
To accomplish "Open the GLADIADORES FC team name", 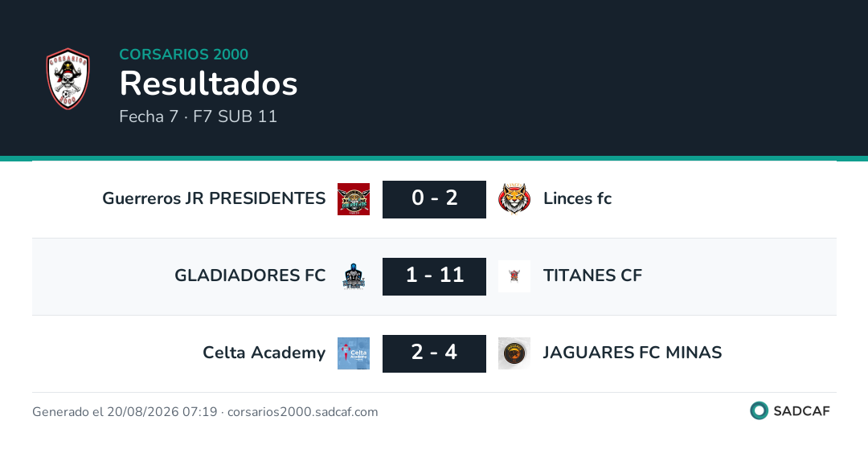I will 250,275.
